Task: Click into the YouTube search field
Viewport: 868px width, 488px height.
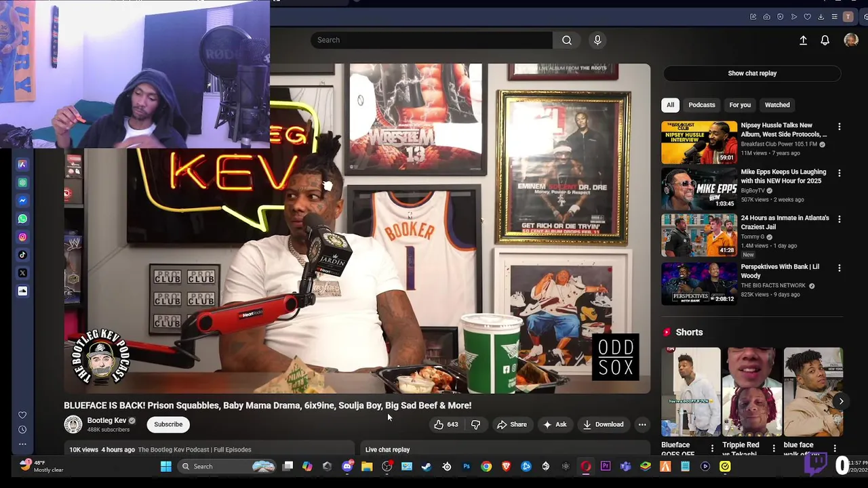Action: pyautogui.click(x=432, y=40)
